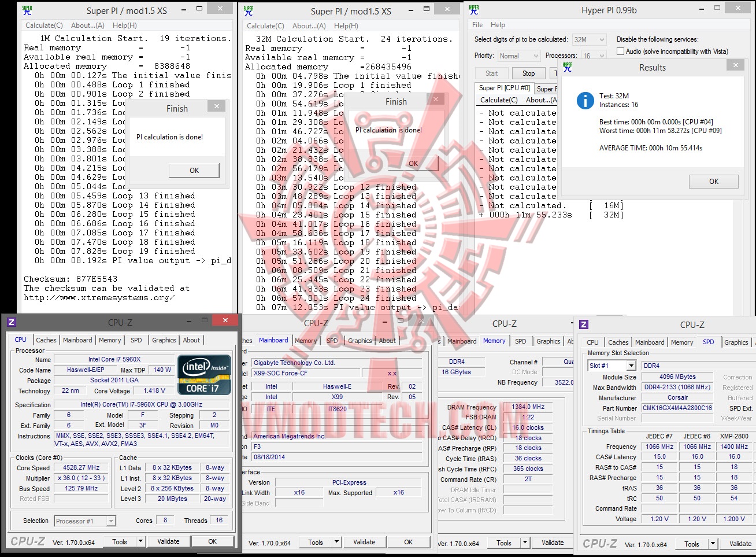Close the Finish dialog in the 32M Super PI window
Viewport: 756px width, 557px height.
436,99
